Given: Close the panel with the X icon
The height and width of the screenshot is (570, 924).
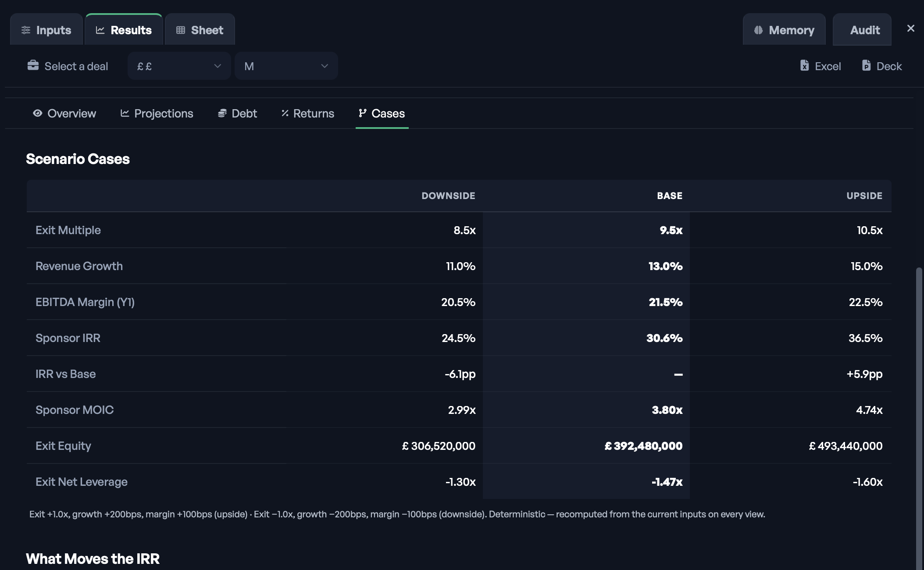Looking at the screenshot, I should 911,28.
